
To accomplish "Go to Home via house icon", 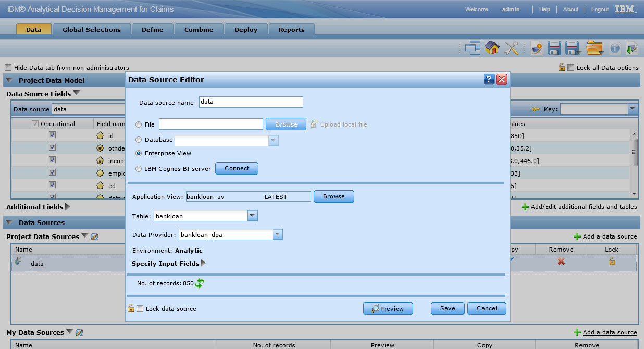I will pos(492,48).
